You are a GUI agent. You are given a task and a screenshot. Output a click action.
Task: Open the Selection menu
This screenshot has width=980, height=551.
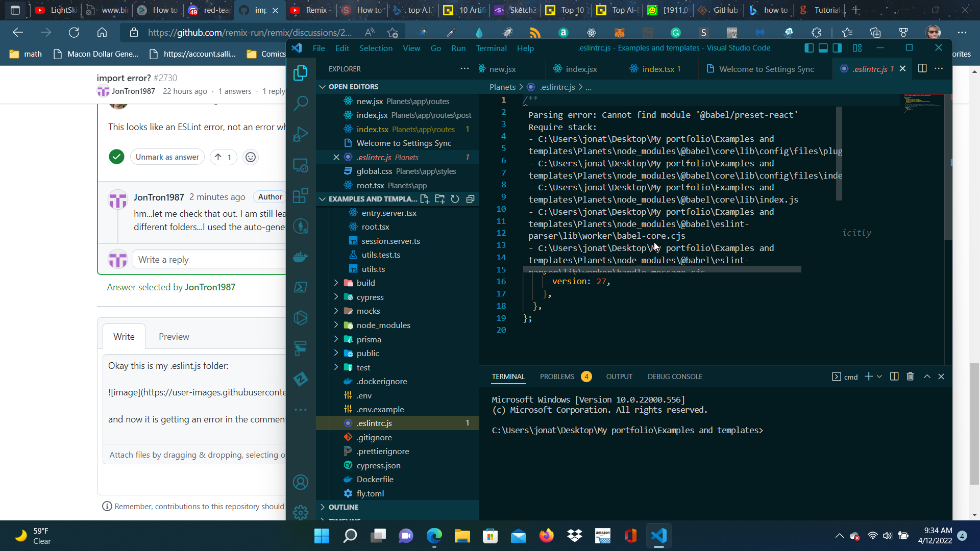[x=376, y=48]
